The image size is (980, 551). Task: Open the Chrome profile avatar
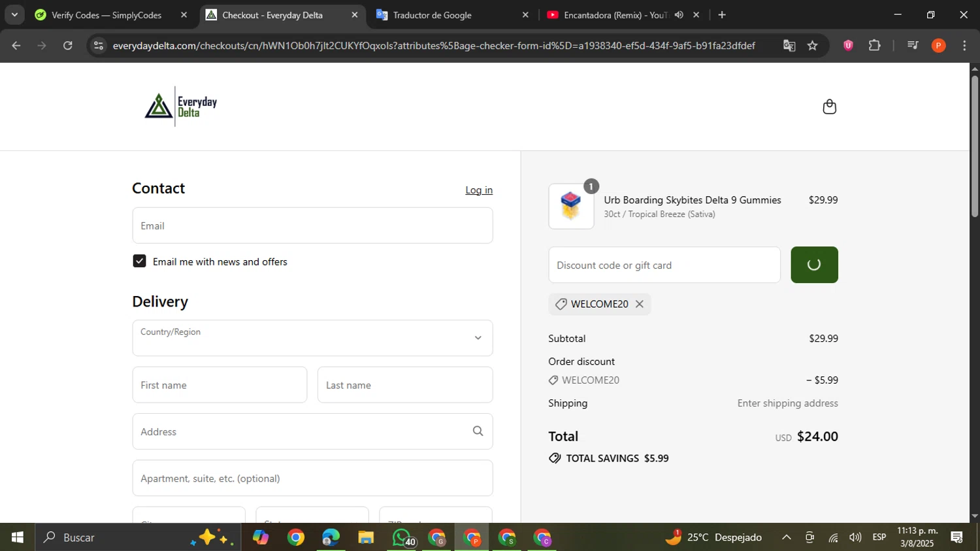click(938, 45)
